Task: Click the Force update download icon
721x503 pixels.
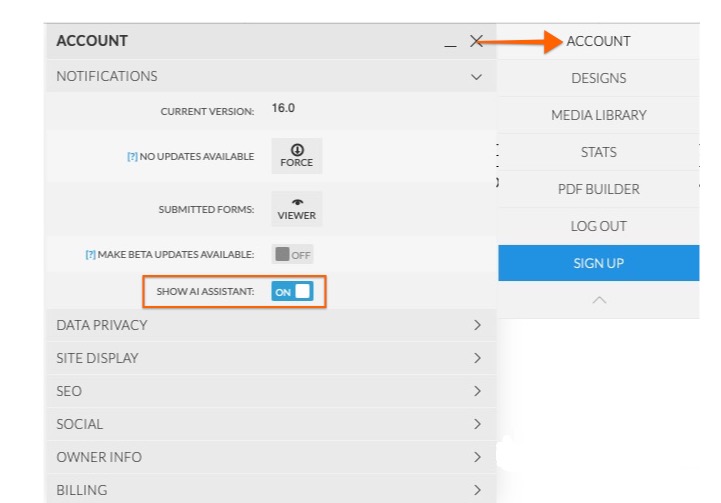Action: coord(297,150)
